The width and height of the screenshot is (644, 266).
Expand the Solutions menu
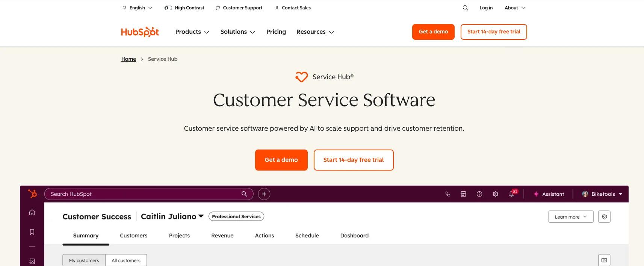[238, 32]
